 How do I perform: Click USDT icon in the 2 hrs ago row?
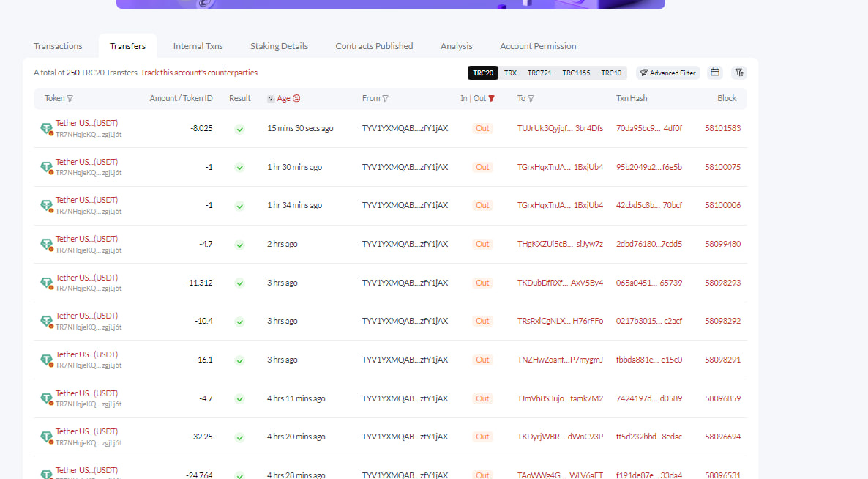tap(47, 245)
